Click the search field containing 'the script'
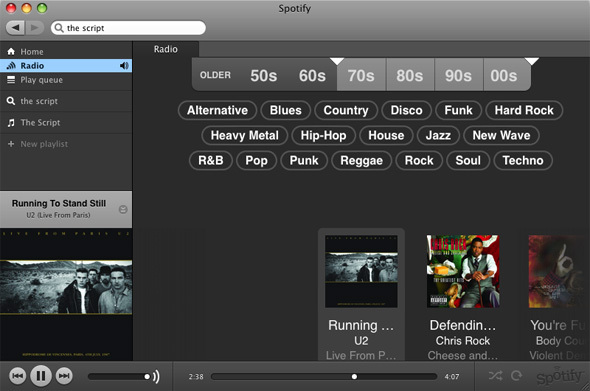This screenshot has width=590, height=391. tap(128, 28)
